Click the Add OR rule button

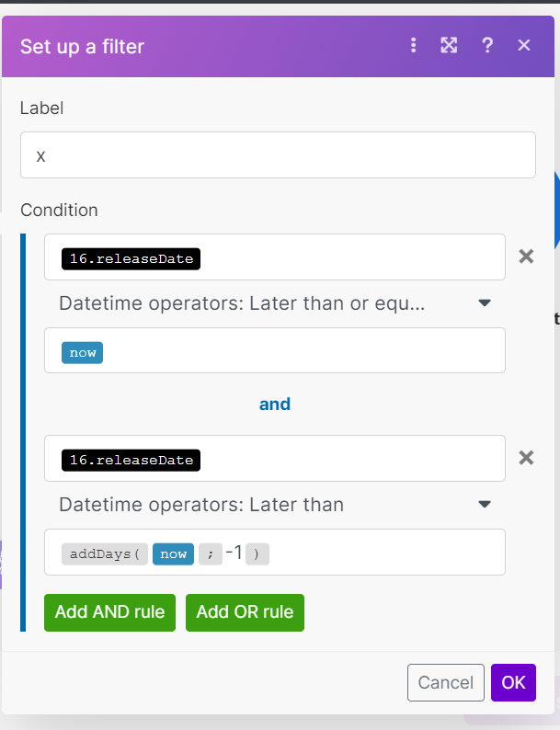tap(245, 612)
